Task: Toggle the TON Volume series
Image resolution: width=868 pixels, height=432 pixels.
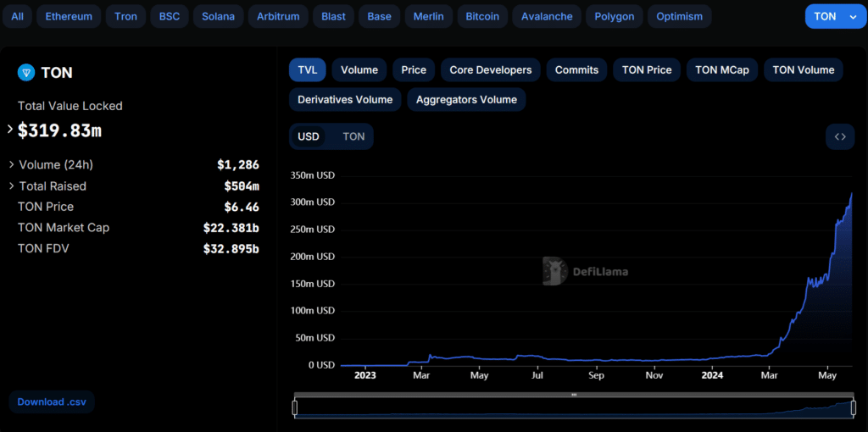Action: click(x=804, y=69)
